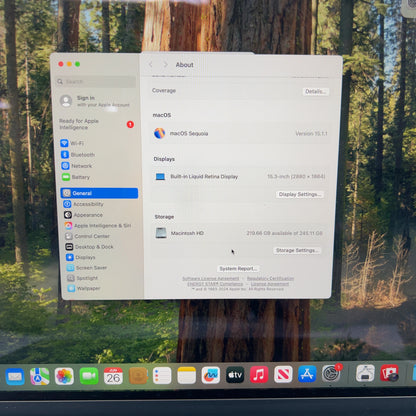
Task: Click the "Coverage" row label
Action: click(164, 90)
